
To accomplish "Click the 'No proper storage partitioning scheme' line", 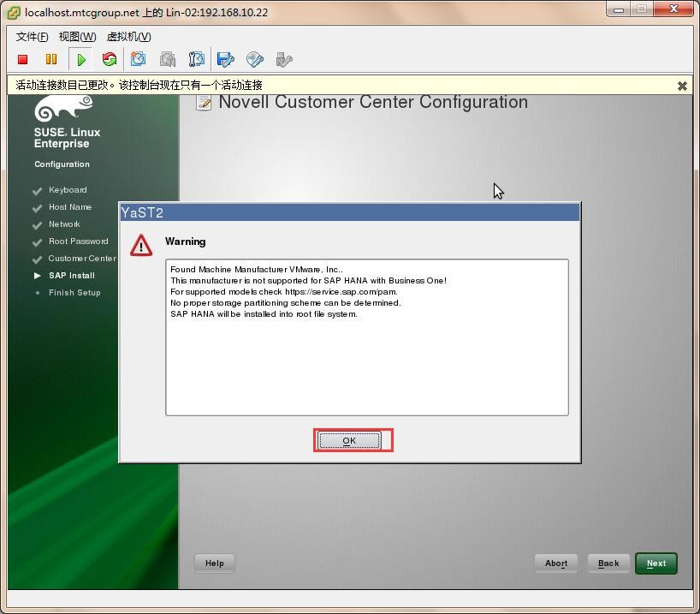I will pyautogui.click(x=286, y=303).
